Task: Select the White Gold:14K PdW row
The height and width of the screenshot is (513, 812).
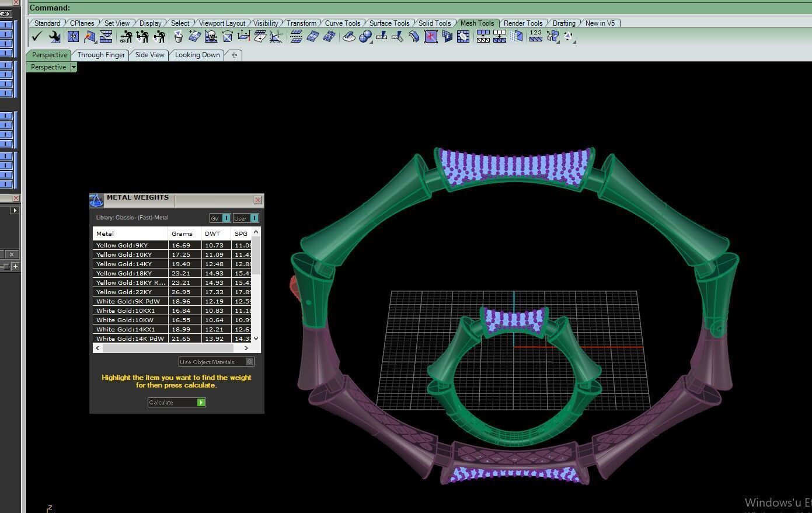Action: [172, 338]
